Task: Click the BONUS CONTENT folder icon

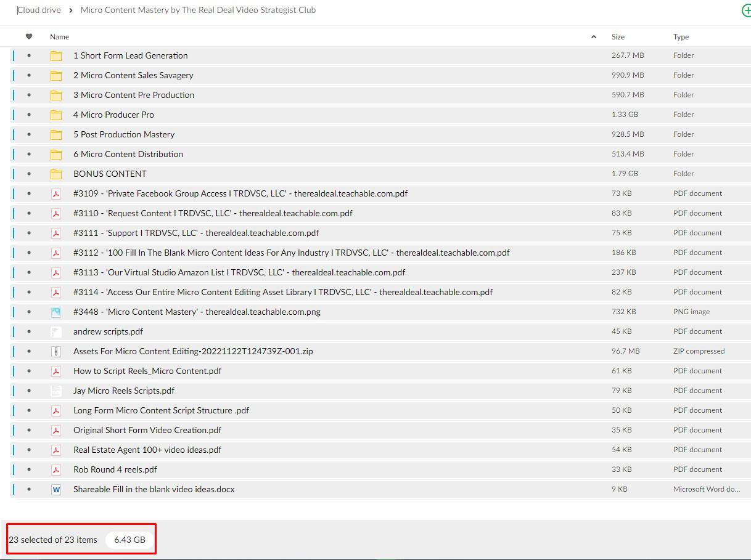Action: coord(56,174)
